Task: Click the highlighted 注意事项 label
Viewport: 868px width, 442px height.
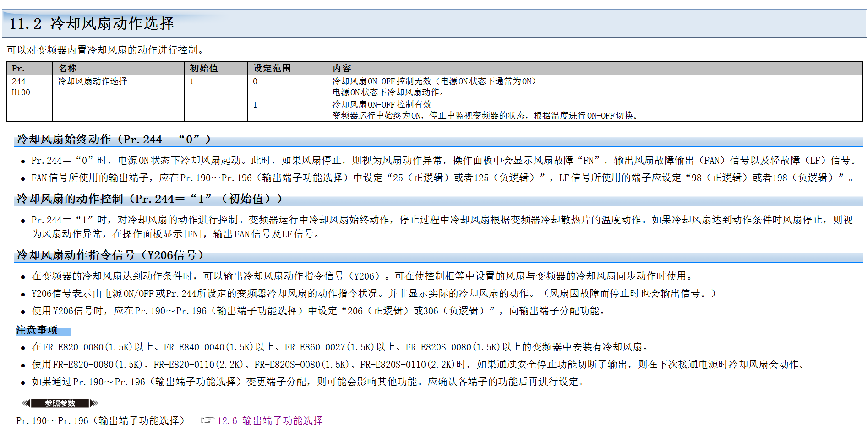Action: point(37,330)
